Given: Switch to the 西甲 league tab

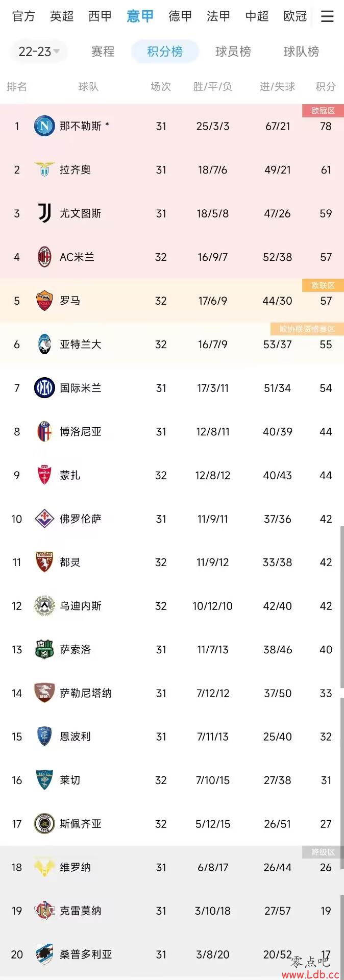Looking at the screenshot, I should [100, 16].
